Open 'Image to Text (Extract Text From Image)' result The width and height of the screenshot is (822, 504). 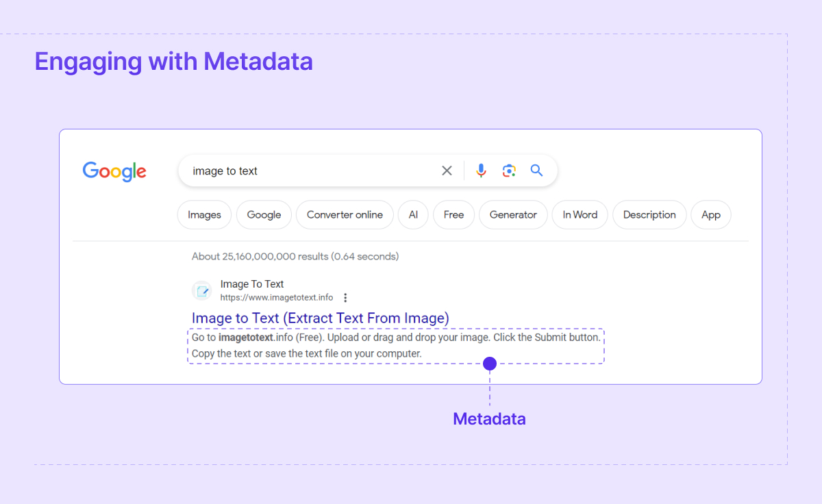pos(321,318)
